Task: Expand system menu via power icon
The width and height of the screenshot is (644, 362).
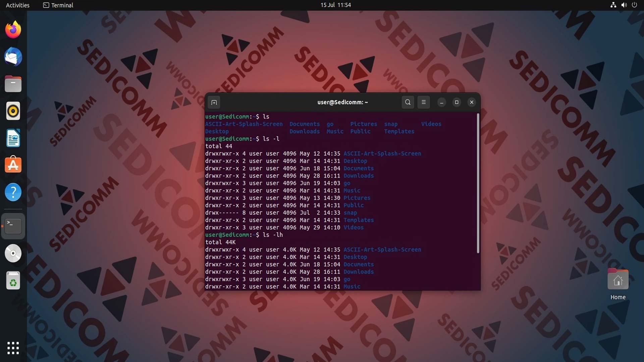Action: coord(634,5)
